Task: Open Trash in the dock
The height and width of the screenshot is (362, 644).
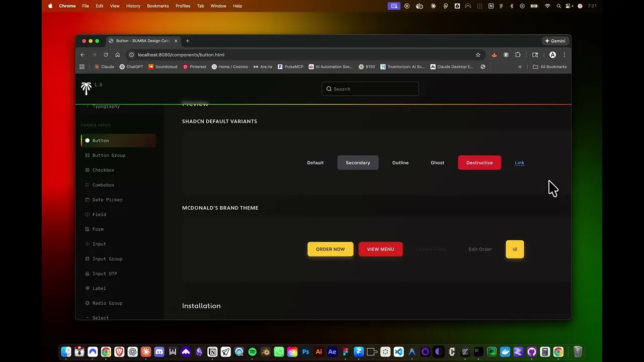Action: tap(578, 352)
